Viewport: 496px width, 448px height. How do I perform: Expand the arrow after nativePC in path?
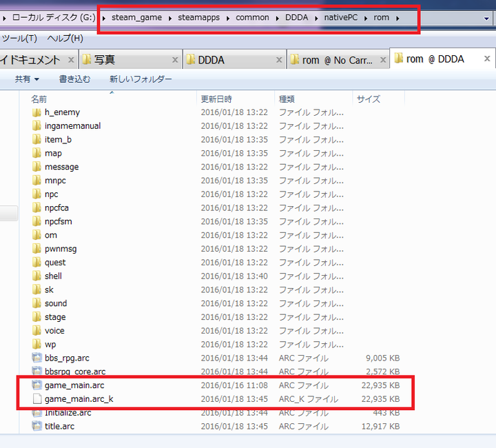(366, 19)
